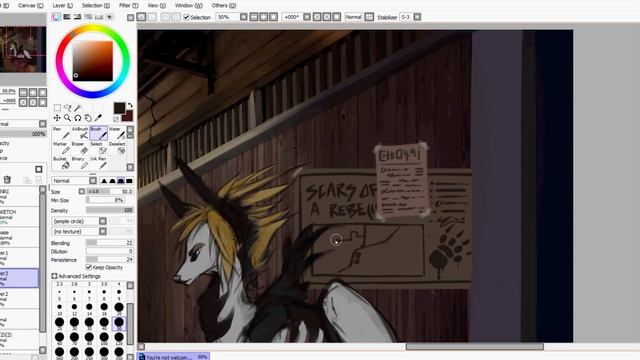This screenshot has width=640, height=360.
Task: Adjust the brush Density slider
Action: (x=109, y=210)
